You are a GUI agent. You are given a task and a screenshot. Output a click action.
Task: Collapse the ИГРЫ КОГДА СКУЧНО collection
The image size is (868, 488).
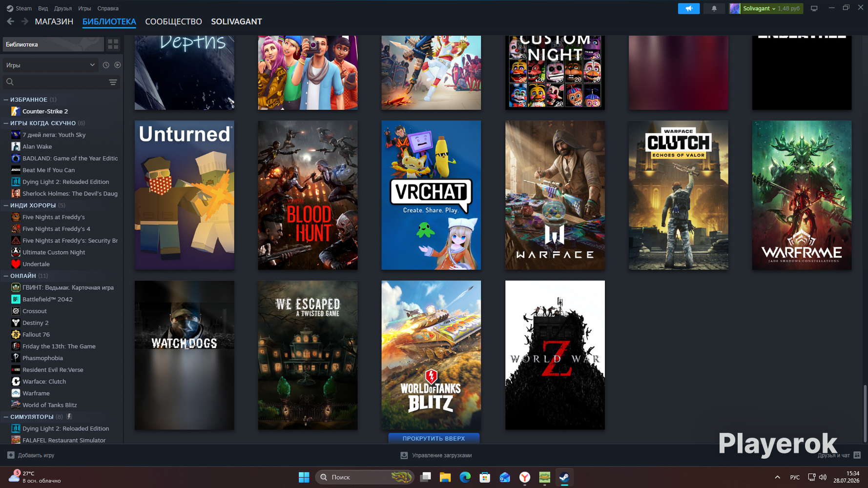tap(6, 123)
